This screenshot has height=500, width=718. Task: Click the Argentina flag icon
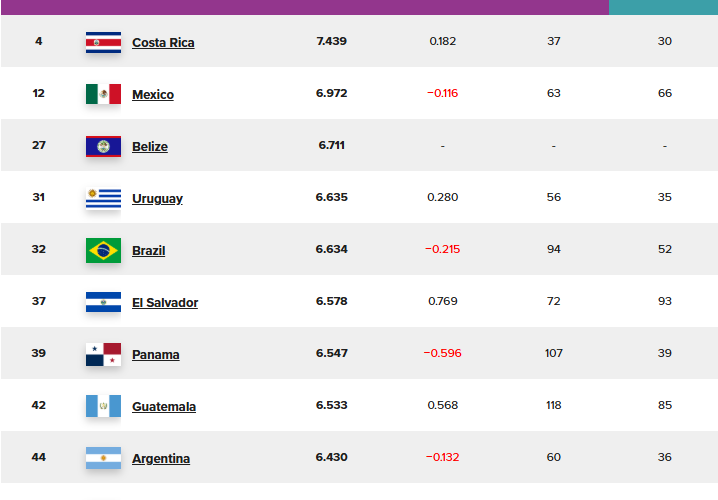click(103, 458)
